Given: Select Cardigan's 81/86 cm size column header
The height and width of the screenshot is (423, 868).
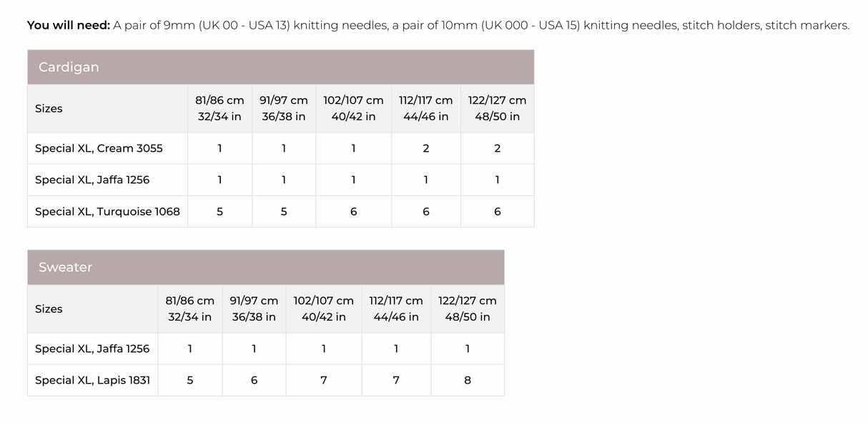Looking at the screenshot, I should (x=220, y=109).
